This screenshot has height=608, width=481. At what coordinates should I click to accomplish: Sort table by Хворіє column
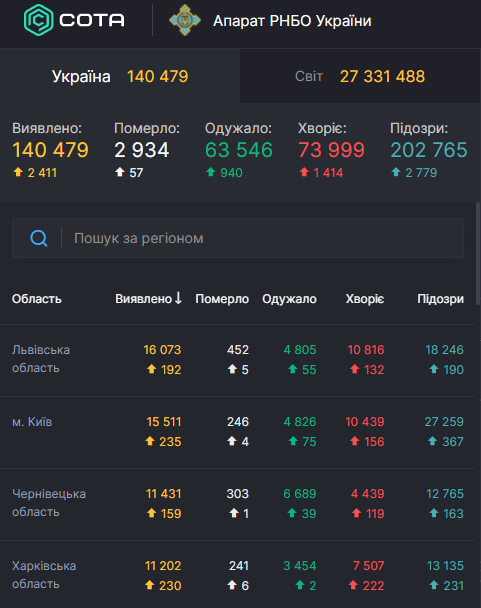[365, 299]
